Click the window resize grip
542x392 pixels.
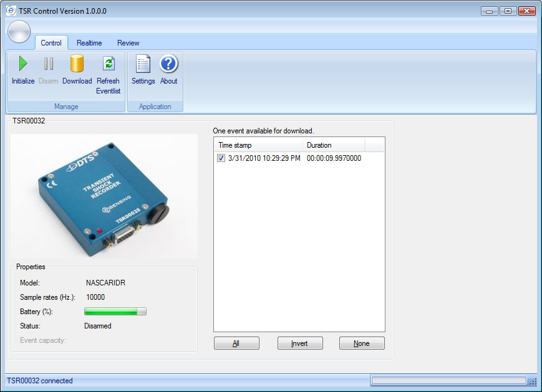pos(533,381)
